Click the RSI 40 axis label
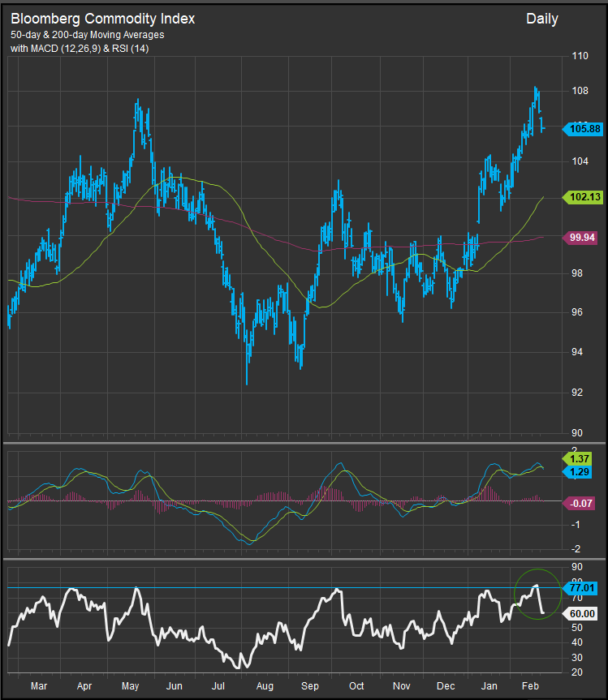 point(577,642)
